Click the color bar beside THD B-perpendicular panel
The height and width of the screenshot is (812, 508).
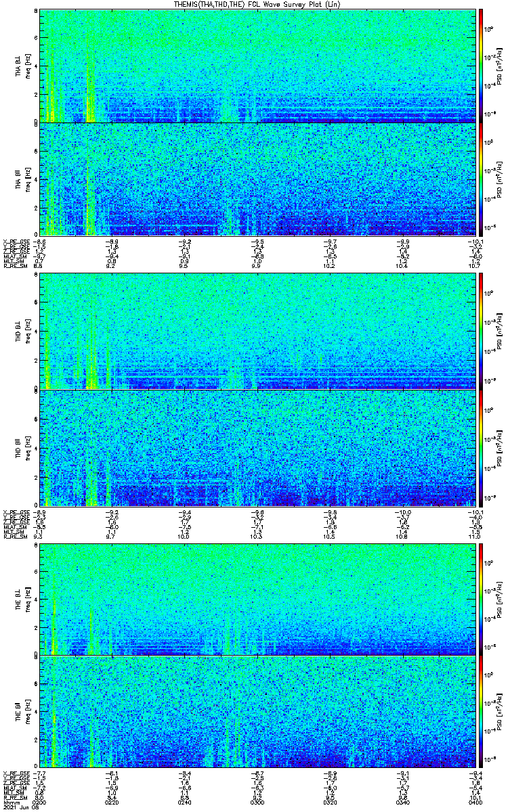(481, 332)
